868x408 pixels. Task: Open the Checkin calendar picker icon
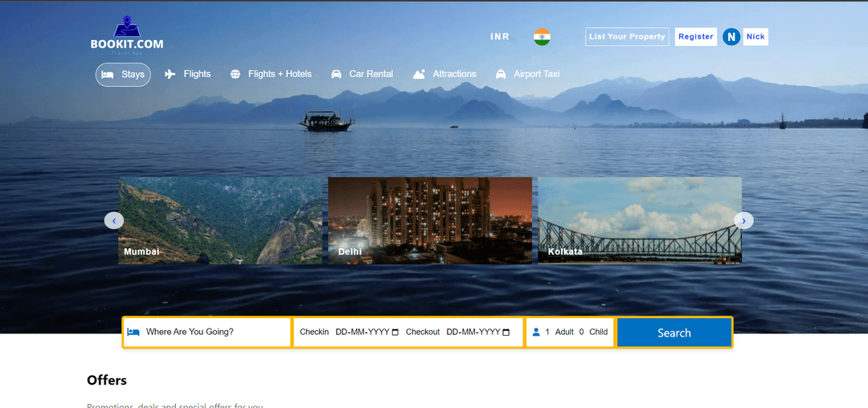click(x=395, y=333)
